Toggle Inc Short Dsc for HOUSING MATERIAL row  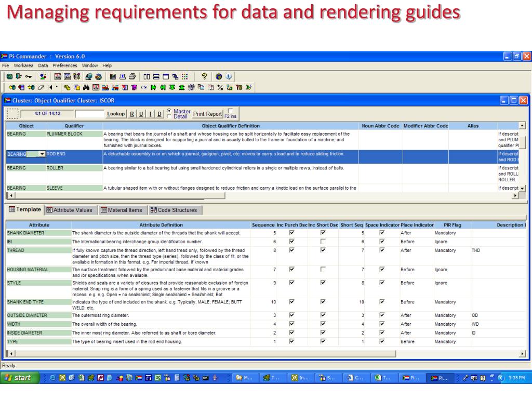pyautogui.click(x=323, y=269)
